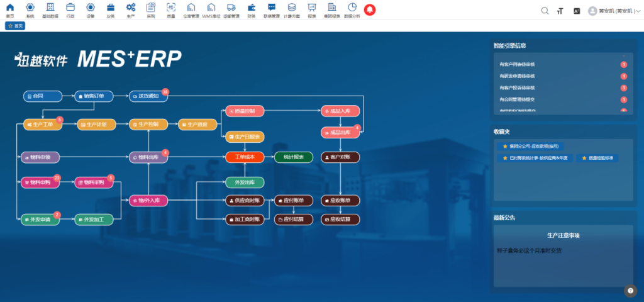Viewport: 644px width, 302px height.
Task: Switch to the 首页 tab
Action: coord(15,26)
